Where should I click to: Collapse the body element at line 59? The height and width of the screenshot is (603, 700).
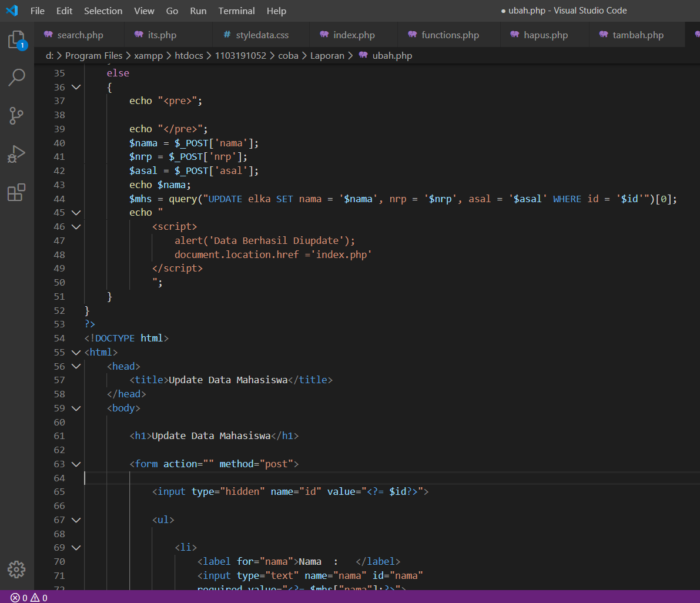pos(76,408)
